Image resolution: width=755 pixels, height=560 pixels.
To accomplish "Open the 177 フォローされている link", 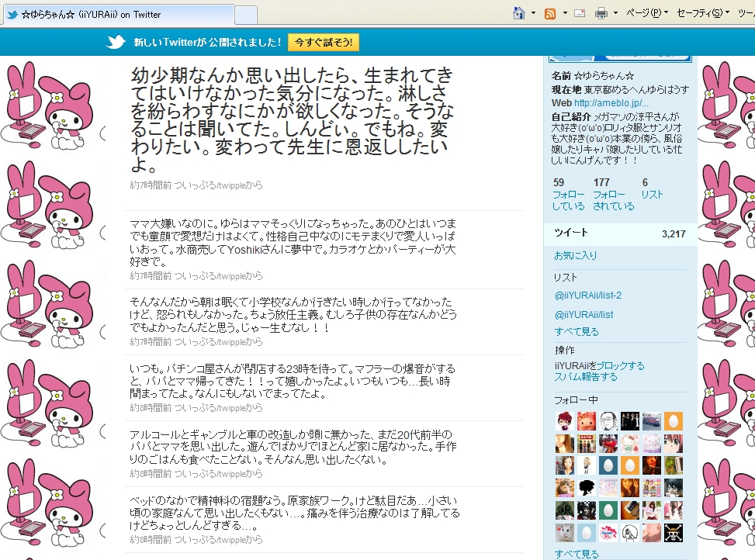I will [613, 195].
